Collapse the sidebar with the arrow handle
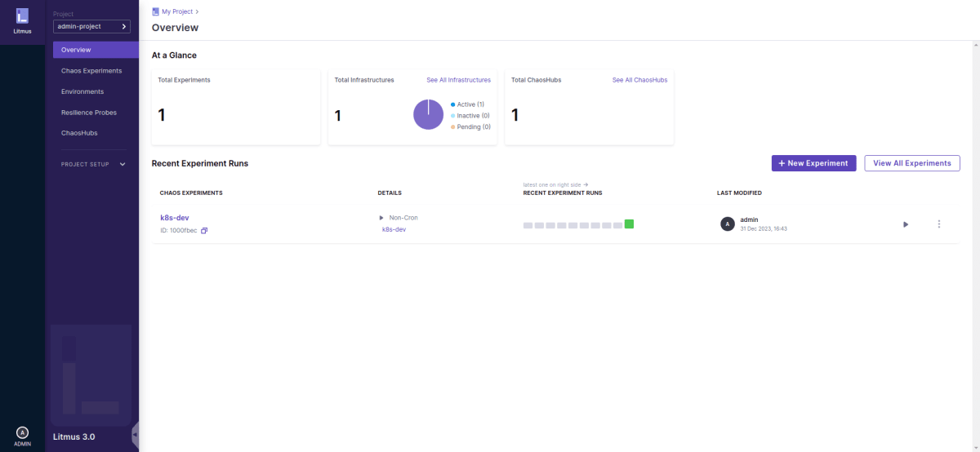The image size is (980, 452). tap(135, 435)
